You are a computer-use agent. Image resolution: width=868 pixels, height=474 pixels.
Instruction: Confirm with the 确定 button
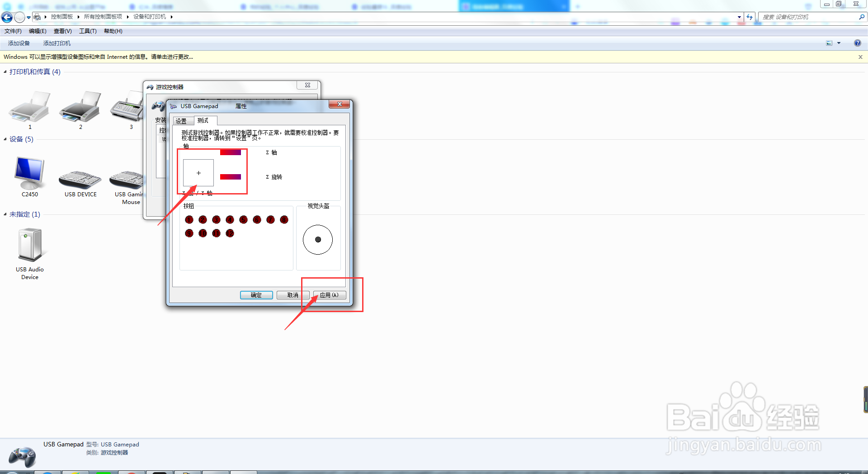(256, 295)
